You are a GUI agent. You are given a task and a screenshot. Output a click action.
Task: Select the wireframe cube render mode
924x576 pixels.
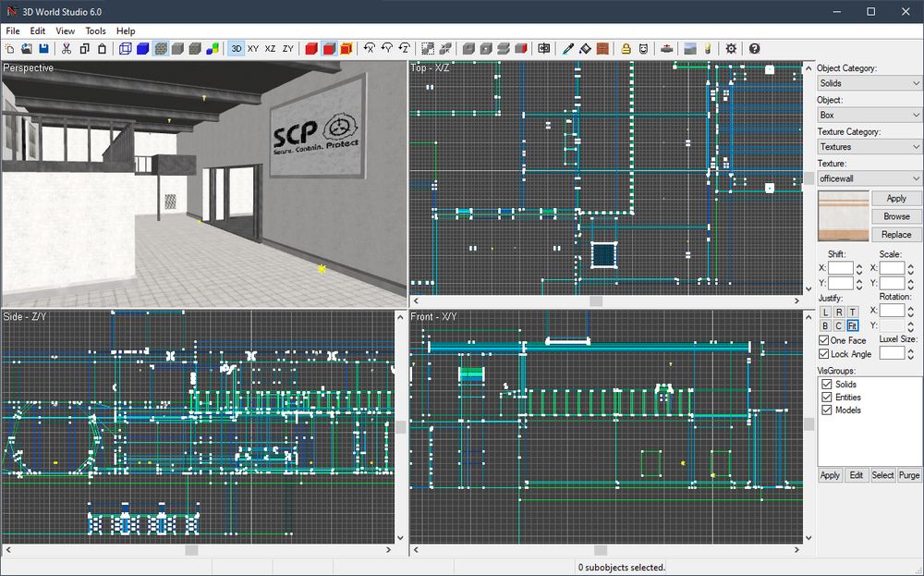tap(125, 48)
